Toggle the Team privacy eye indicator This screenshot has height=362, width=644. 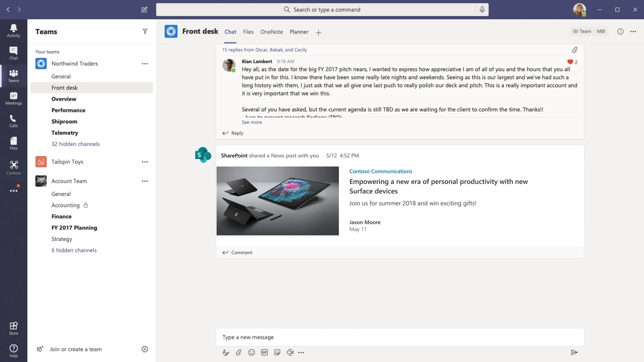coord(582,31)
